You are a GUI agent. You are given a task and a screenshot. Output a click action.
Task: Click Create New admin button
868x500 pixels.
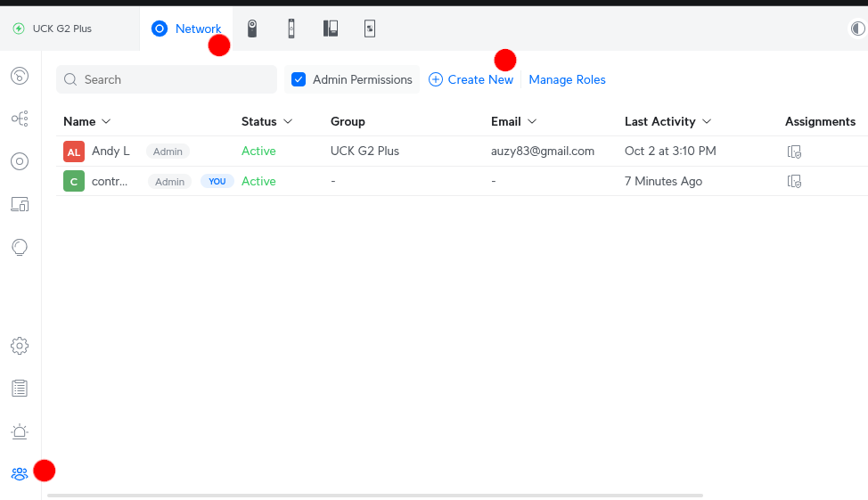point(471,79)
